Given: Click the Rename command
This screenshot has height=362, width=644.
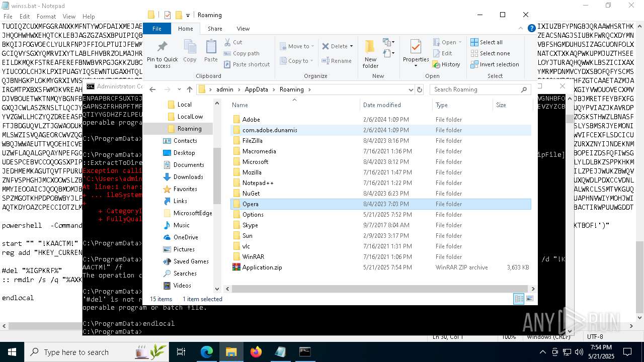Looking at the screenshot, I should pos(337,61).
